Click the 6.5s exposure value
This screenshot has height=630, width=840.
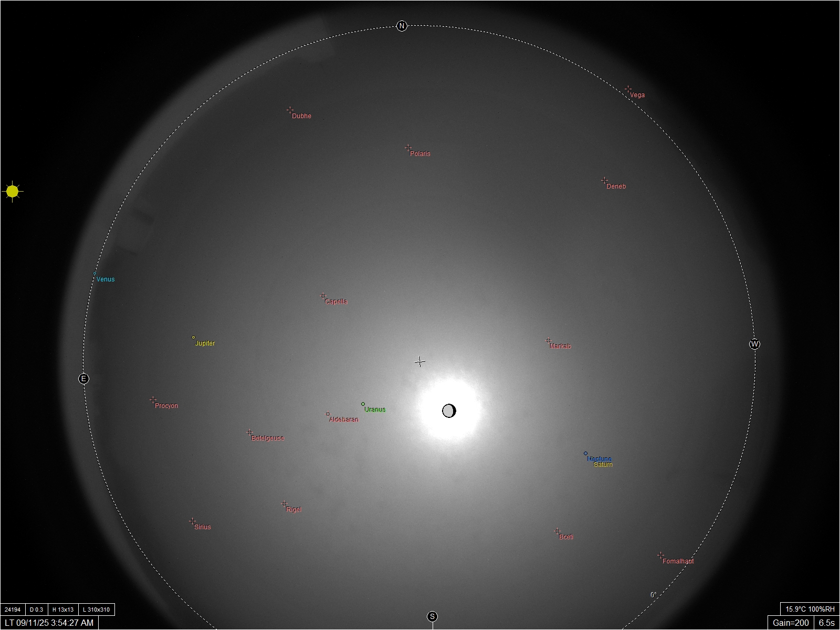pyautogui.click(x=827, y=623)
